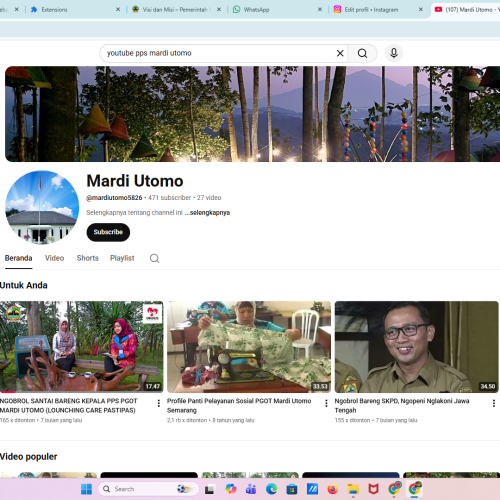Launch Copilot from the taskbar

click(231, 489)
